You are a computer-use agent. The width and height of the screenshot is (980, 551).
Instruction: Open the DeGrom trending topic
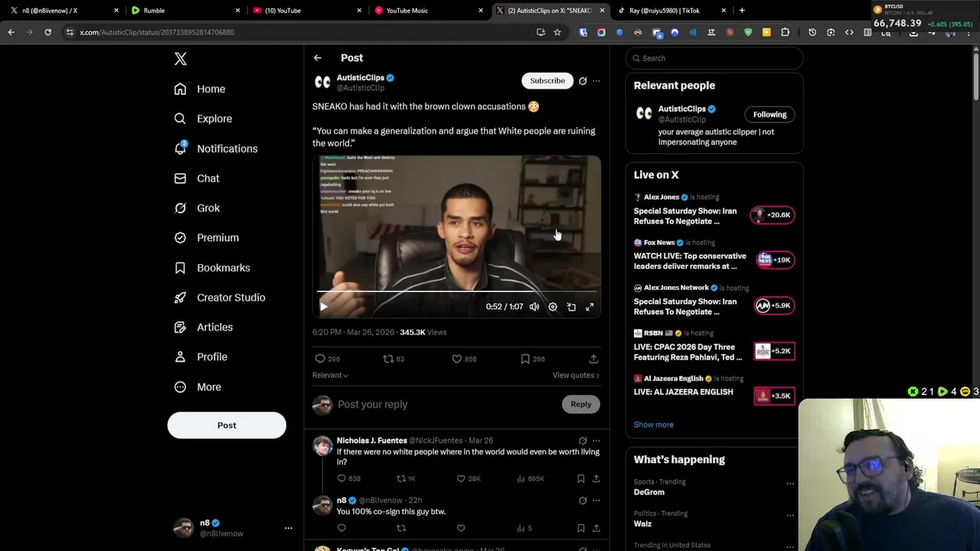[649, 492]
